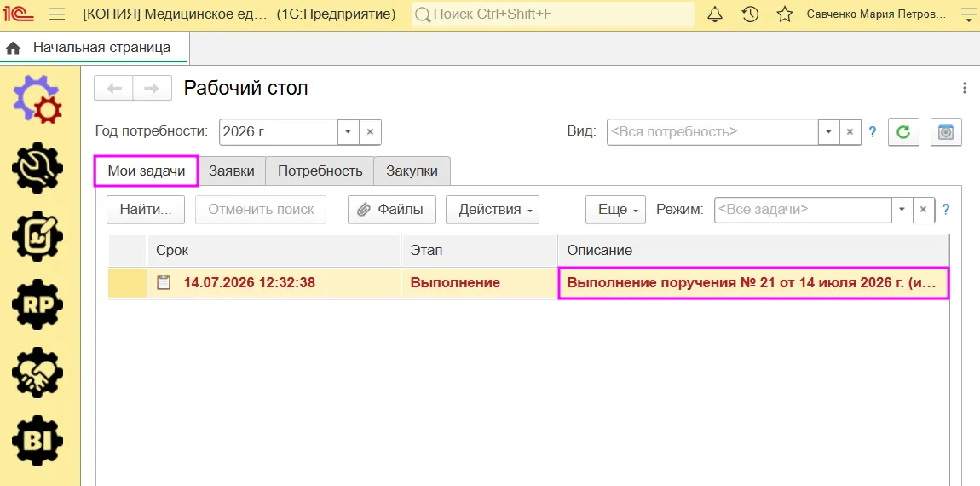Click the Найти... button
Image resolution: width=980 pixels, height=486 pixels.
point(146,210)
